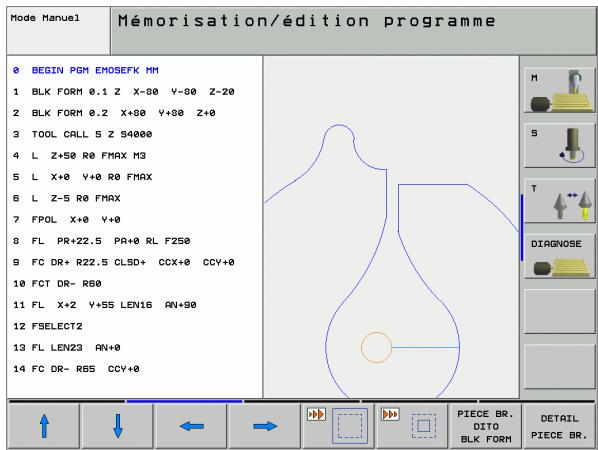The width and height of the screenshot is (598, 450).
Task: Select the M machine functions soft key
Action: 559,91
